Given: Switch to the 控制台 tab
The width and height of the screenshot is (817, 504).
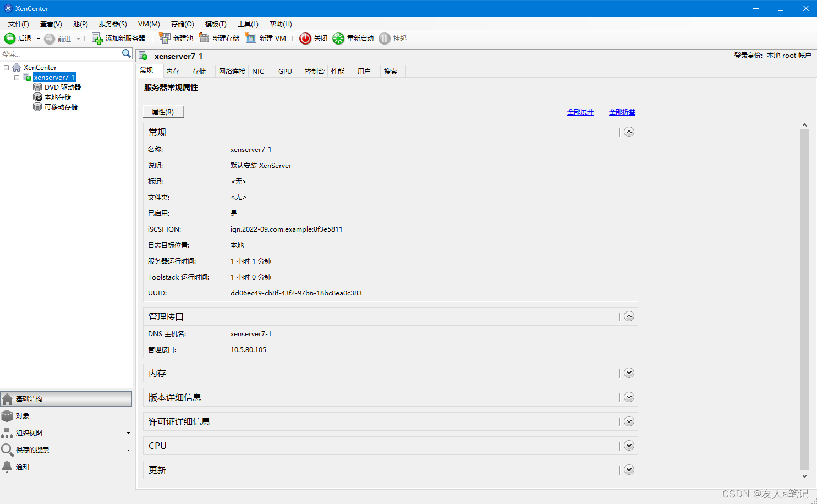Looking at the screenshot, I should [314, 72].
